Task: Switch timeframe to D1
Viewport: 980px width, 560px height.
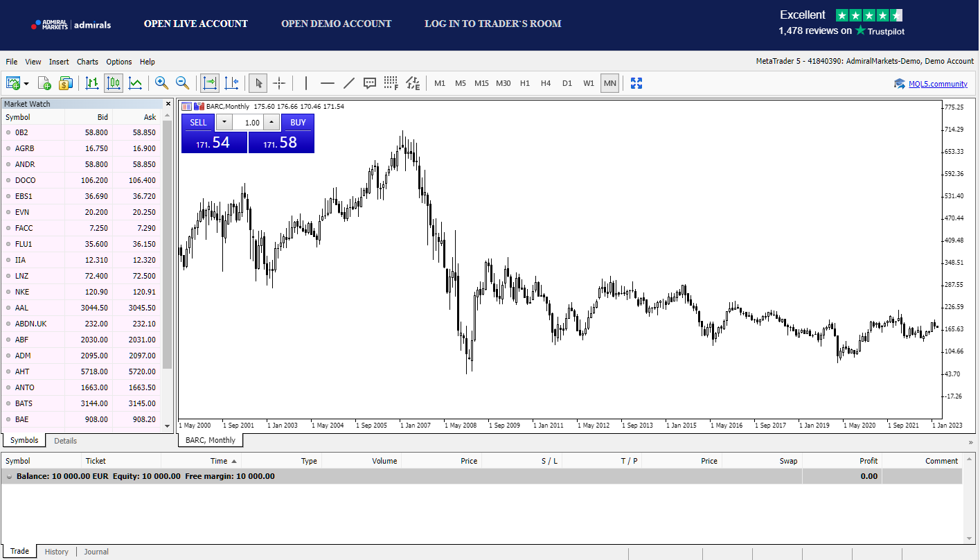Action: [567, 83]
